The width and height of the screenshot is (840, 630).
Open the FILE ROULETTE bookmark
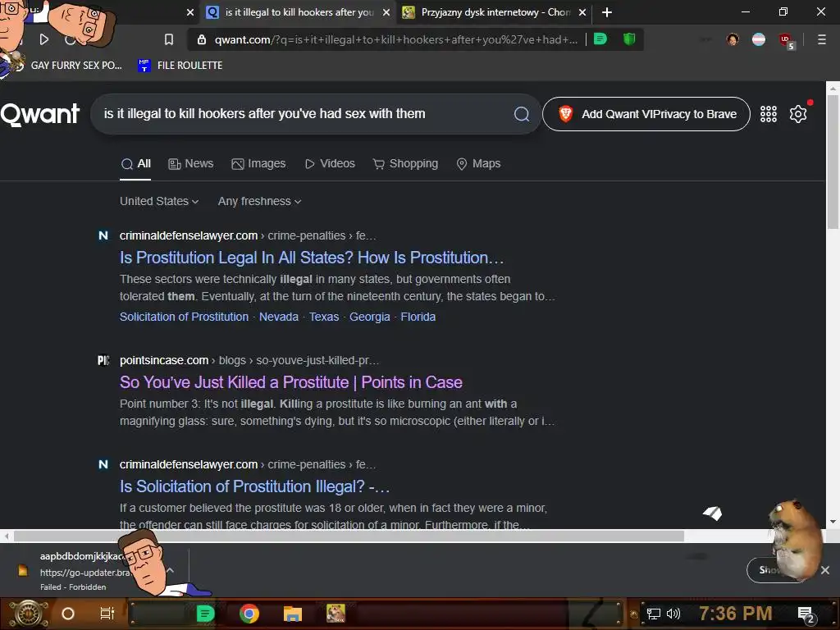click(x=180, y=66)
